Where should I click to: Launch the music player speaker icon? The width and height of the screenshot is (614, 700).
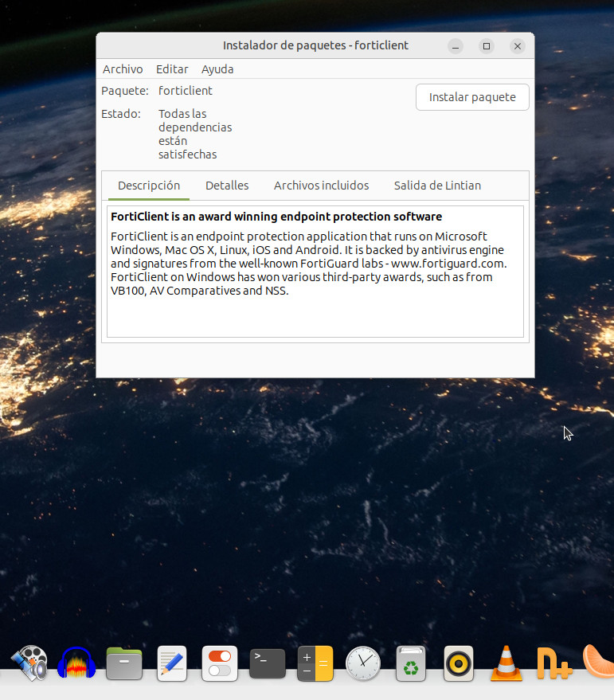[459, 663]
